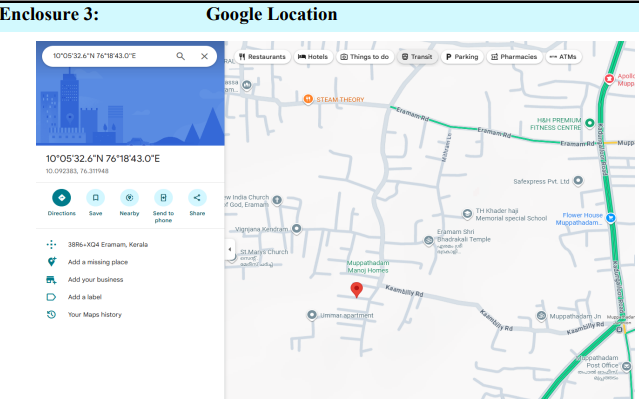Select Add a label

[x=85, y=297]
